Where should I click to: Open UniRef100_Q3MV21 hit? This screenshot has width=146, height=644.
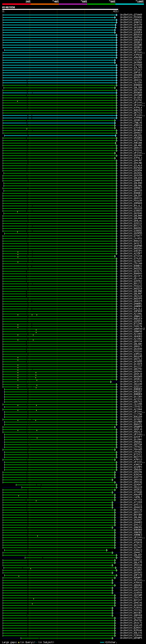coord(131,354)
